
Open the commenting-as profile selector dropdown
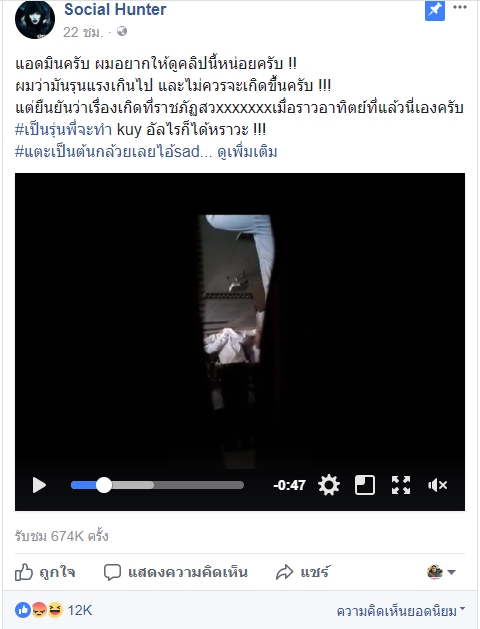[441, 572]
